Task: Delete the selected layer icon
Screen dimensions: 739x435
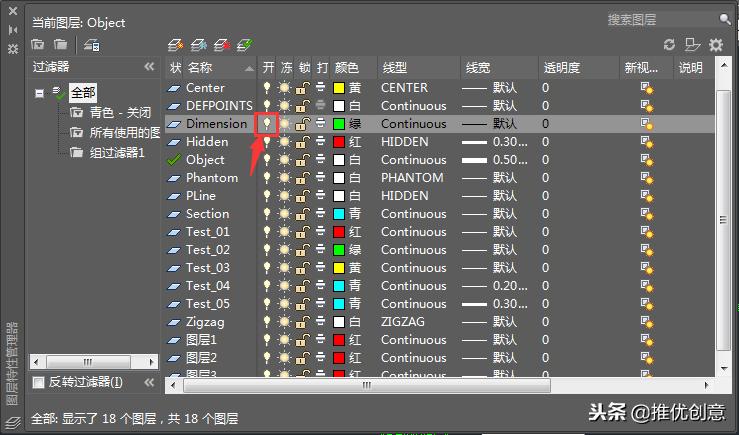Action: pos(222,45)
